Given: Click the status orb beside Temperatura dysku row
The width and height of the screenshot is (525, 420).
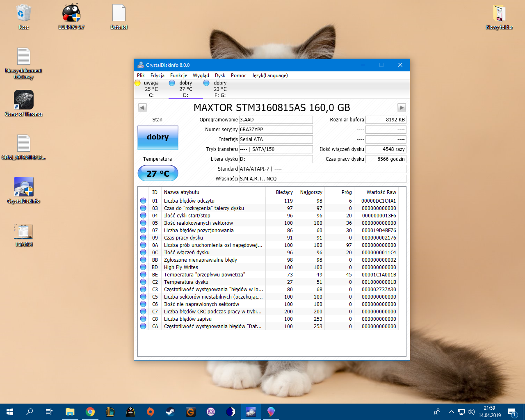Looking at the screenshot, I should tap(143, 282).
